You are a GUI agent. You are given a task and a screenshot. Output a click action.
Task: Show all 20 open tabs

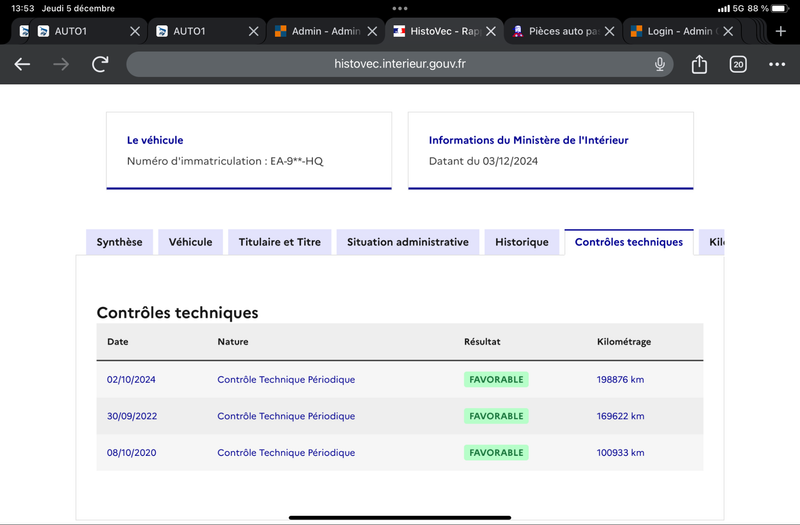tap(738, 64)
